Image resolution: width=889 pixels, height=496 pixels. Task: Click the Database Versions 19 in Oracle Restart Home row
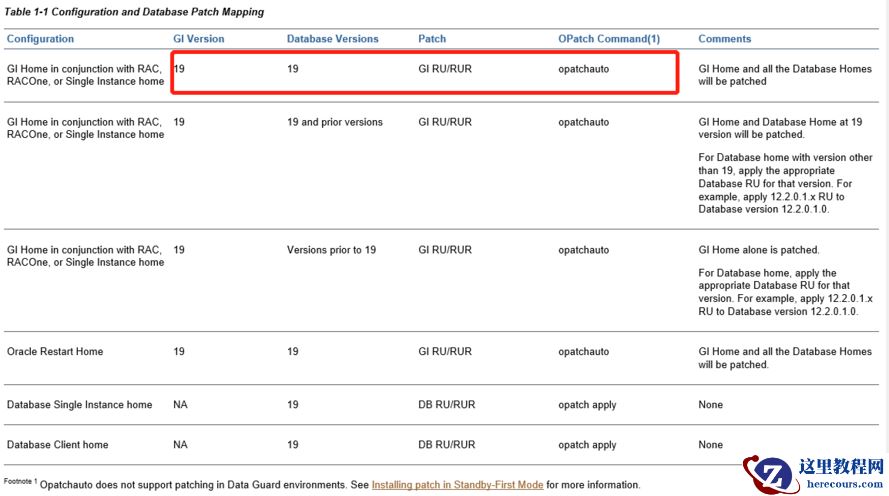pos(293,351)
